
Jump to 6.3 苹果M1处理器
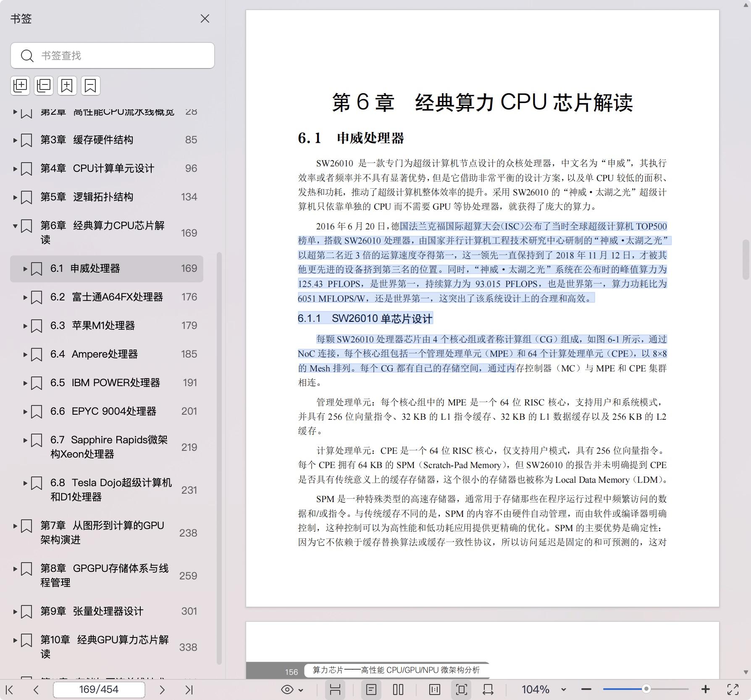[x=92, y=326]
